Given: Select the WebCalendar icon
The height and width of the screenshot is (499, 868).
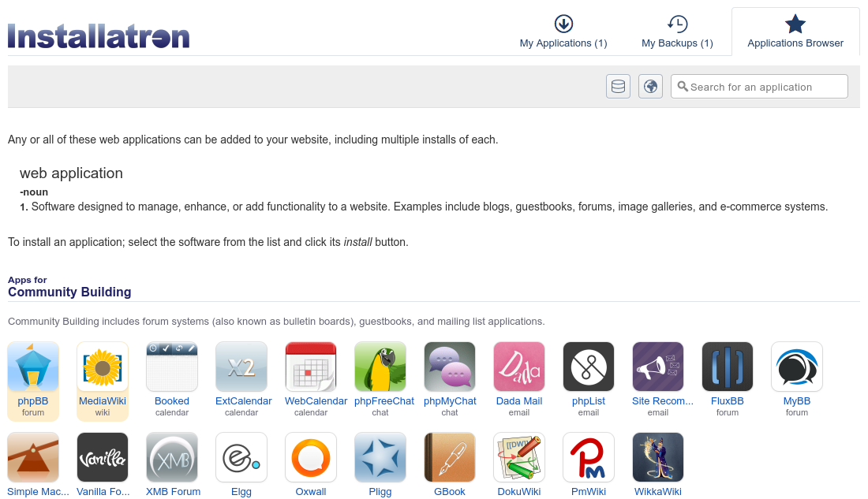Looking at the screenshot, I should 311,367.
